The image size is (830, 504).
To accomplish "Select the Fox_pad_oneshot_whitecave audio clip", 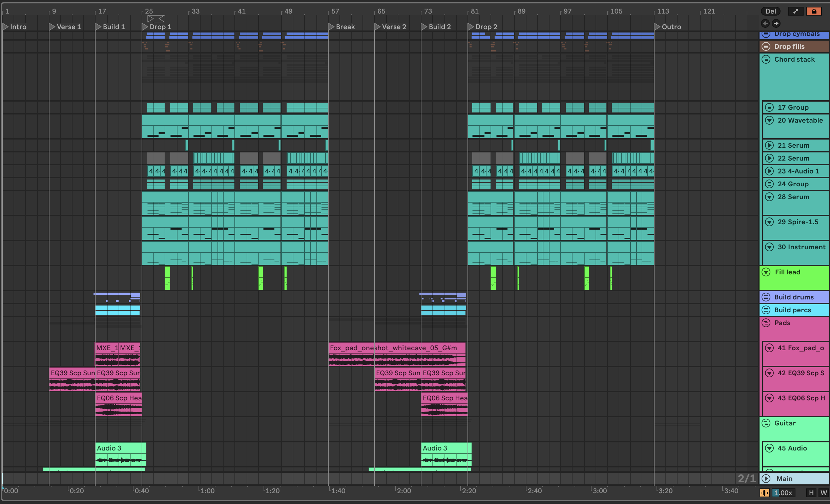I will 396,348.
